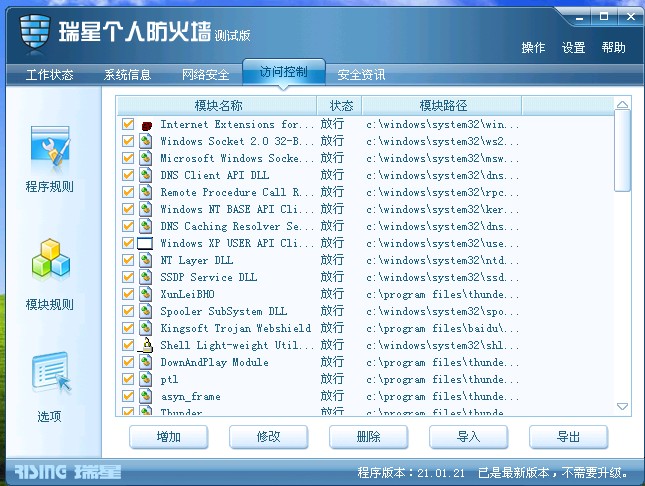This screenshot has height=486, width=645.
Task: Click icon of Spooler SubSystem DLL
Action: coord(145,311)
